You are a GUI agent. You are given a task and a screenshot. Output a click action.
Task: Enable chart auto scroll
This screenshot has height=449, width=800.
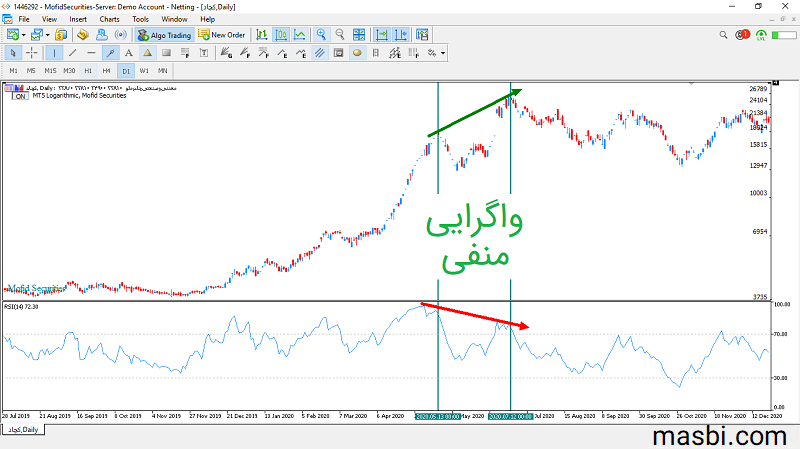[x=382, y=35]
